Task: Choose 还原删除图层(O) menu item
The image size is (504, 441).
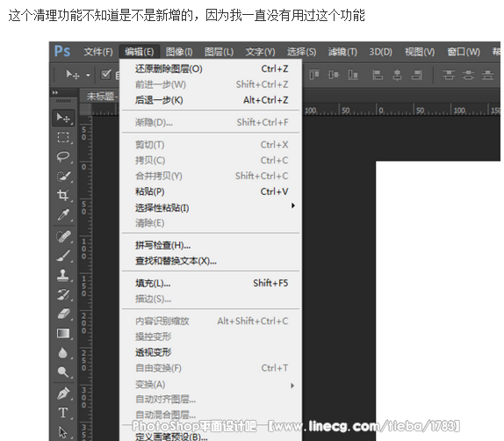Action: (212, 69)
